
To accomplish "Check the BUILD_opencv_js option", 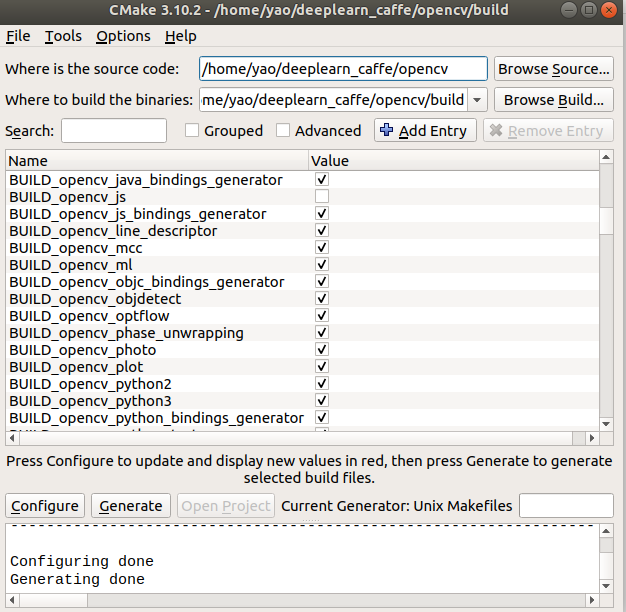I will [322, 197].
